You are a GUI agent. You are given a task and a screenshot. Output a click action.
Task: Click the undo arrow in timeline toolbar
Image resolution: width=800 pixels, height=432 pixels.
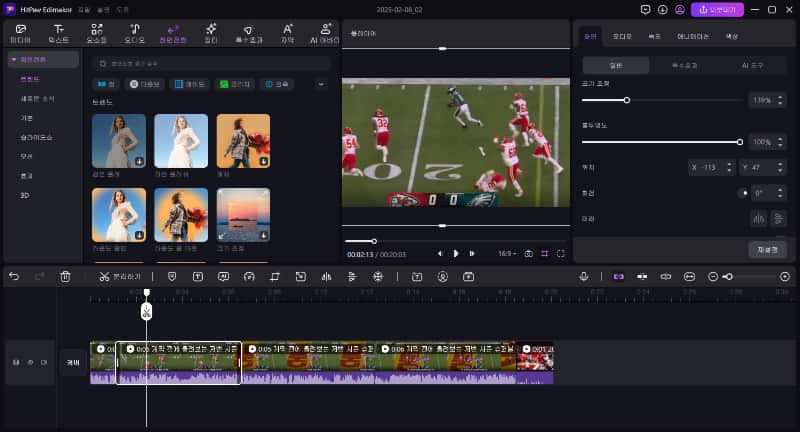click(14, 276)
